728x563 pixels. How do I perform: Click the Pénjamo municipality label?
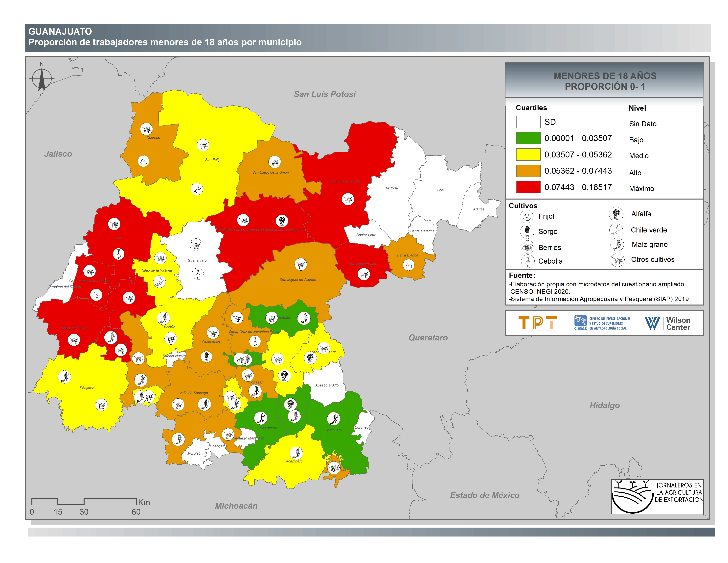click(x=87, y=388)
